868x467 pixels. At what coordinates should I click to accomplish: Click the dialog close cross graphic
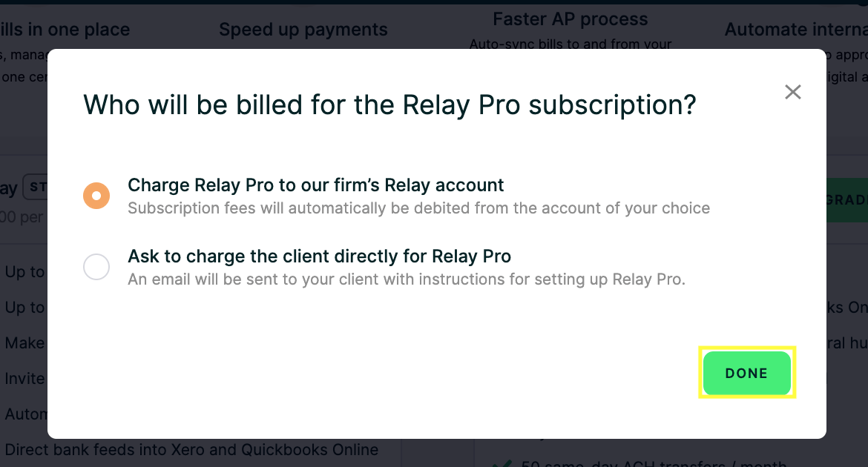tap(792, 91)
